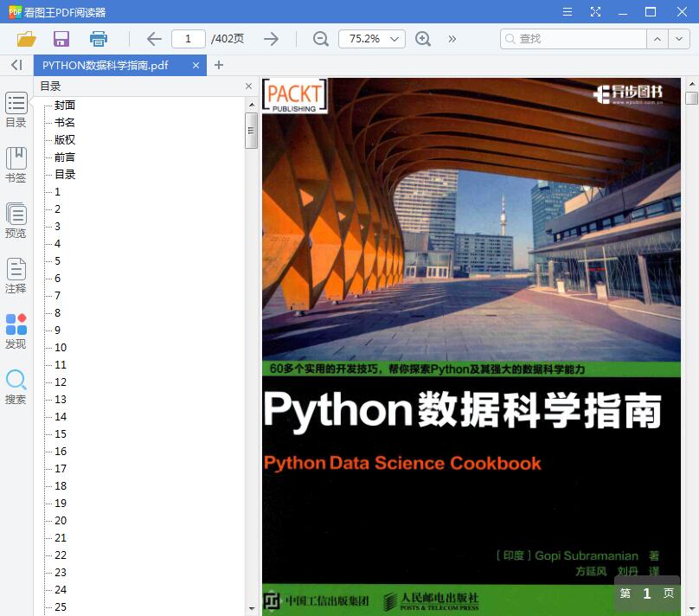The width and height of the screenshot is (699, 616).
Task: Jump to outline entry 6
Action: point(57,279)
